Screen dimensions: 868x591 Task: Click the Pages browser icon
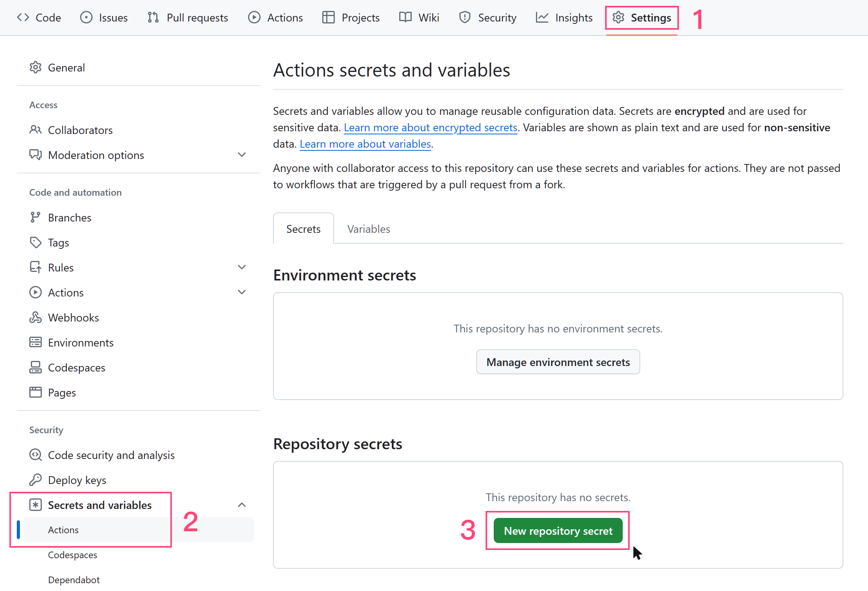click(35, 392)
